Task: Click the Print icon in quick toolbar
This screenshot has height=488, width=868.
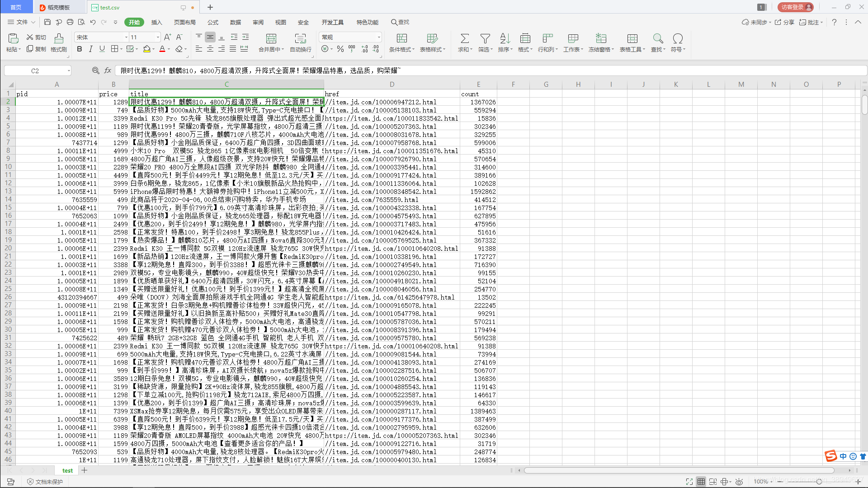Action: 70,22
